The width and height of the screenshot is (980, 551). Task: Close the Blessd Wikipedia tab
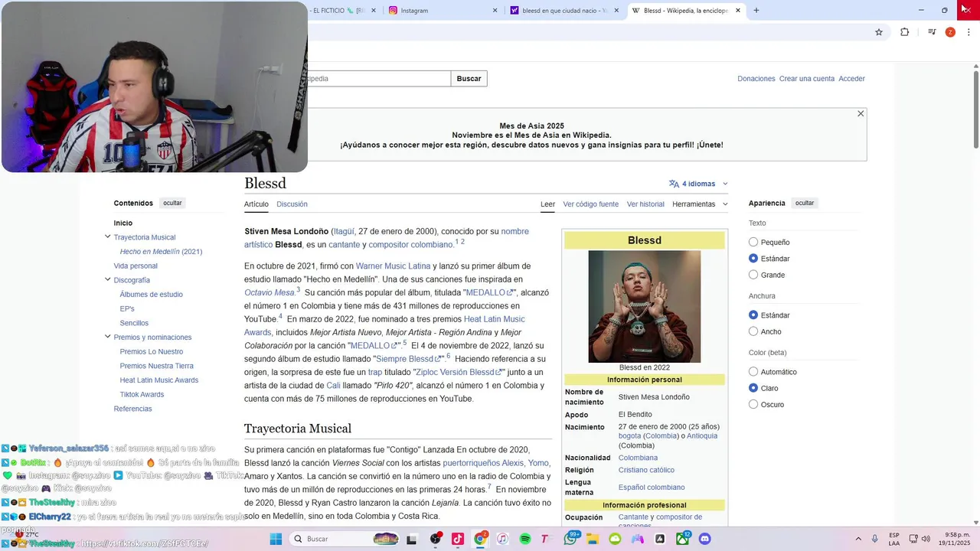pyautogui.click(x=738, y=11)
